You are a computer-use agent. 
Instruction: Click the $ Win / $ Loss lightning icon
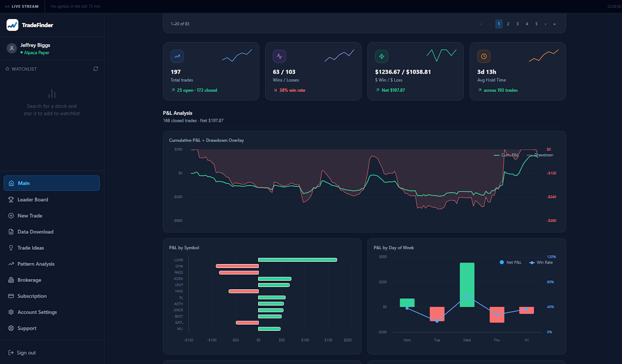(381, 56)
